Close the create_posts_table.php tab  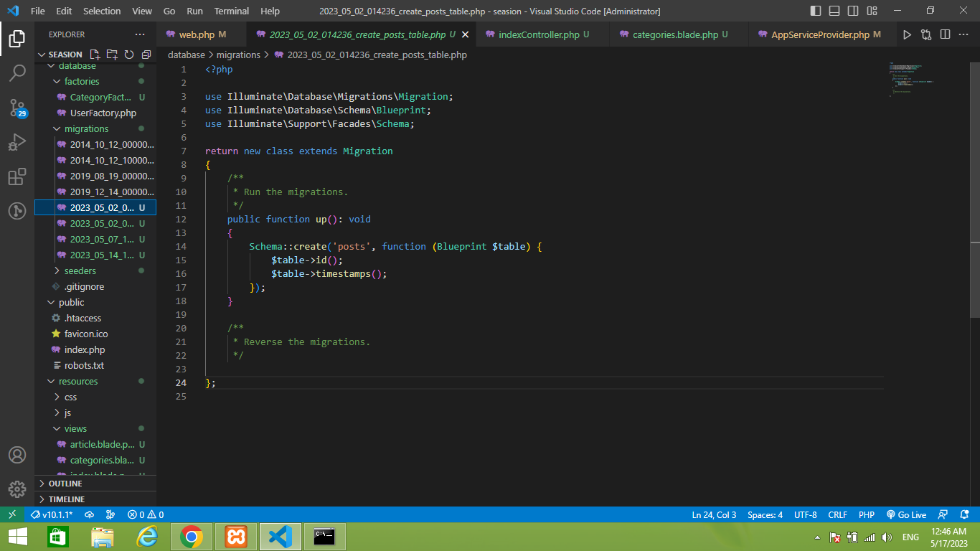click(465, 34)
